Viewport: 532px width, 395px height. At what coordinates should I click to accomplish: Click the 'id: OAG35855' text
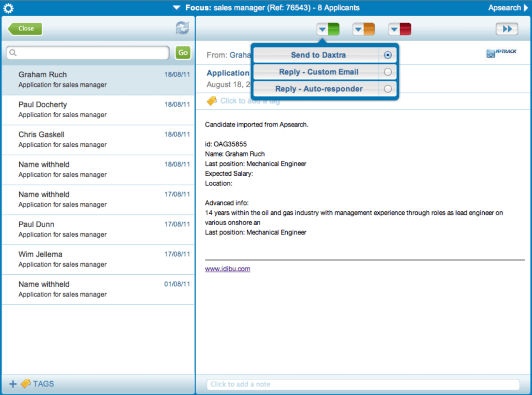(x=226, y=144)
